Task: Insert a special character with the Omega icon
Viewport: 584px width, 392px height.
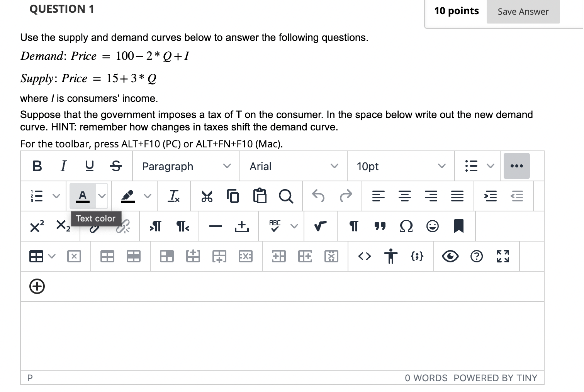Action: coord(406,226)
